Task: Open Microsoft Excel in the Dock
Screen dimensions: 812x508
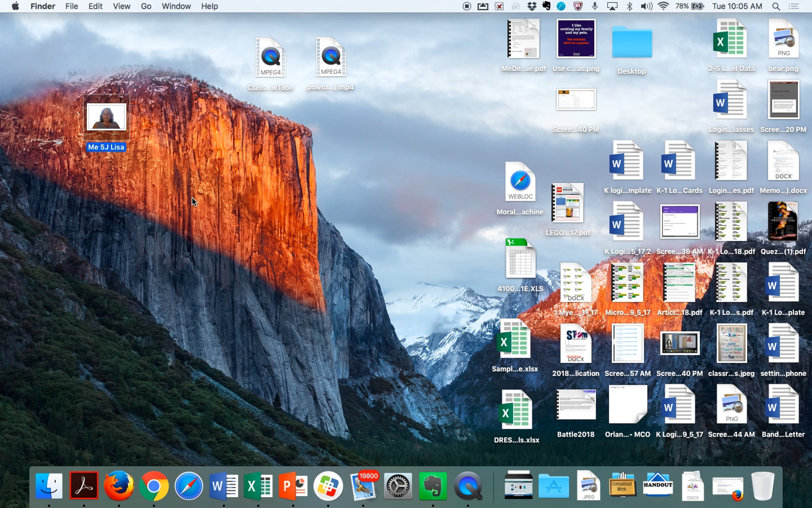Action: coord(258,486)
